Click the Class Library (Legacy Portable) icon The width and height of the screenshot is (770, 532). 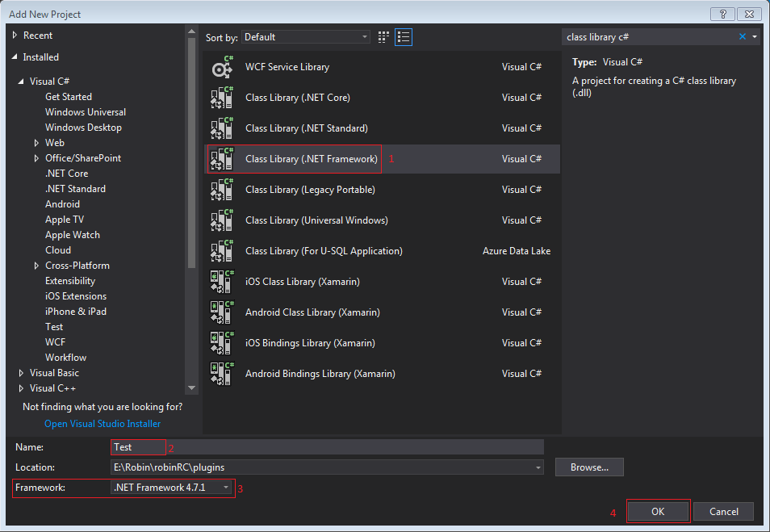223,190
